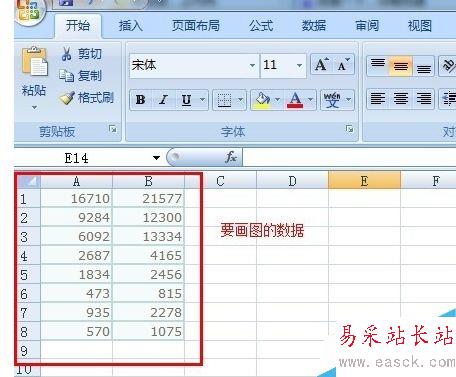Select cell containing 4165
Image resolution: width=456 pixels, height=377 pixels.
tap(149, 256)
